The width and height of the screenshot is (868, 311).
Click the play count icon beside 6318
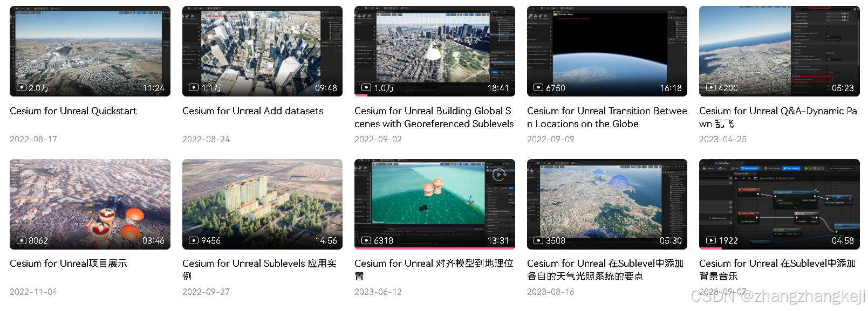pos(366,240)
